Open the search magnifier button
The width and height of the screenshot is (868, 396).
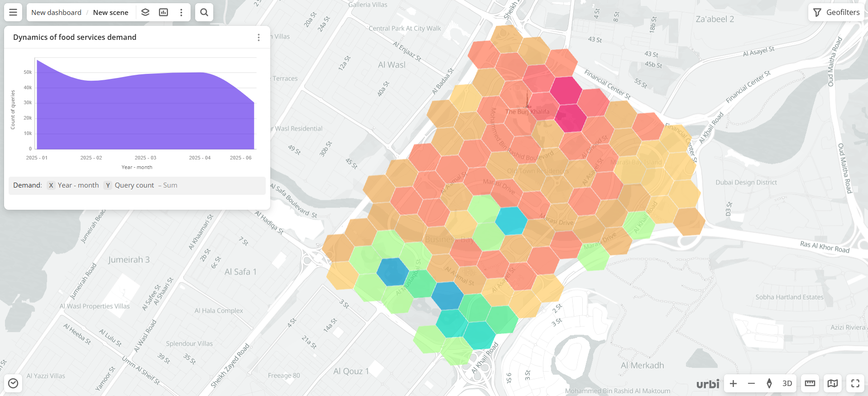(204, 12)
